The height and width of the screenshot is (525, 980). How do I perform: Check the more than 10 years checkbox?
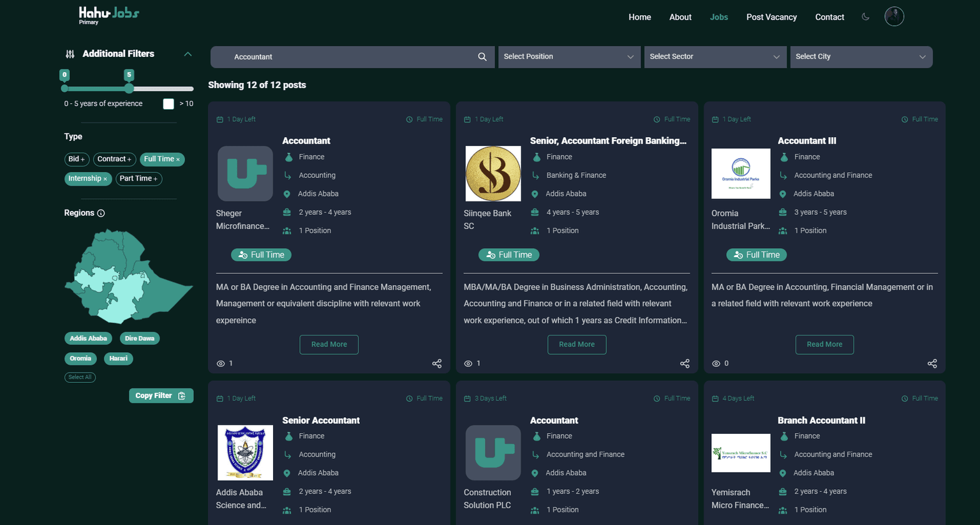168,104
